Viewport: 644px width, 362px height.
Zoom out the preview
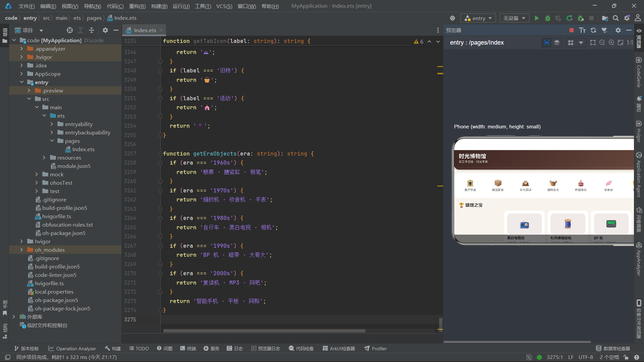click(602, 43)
